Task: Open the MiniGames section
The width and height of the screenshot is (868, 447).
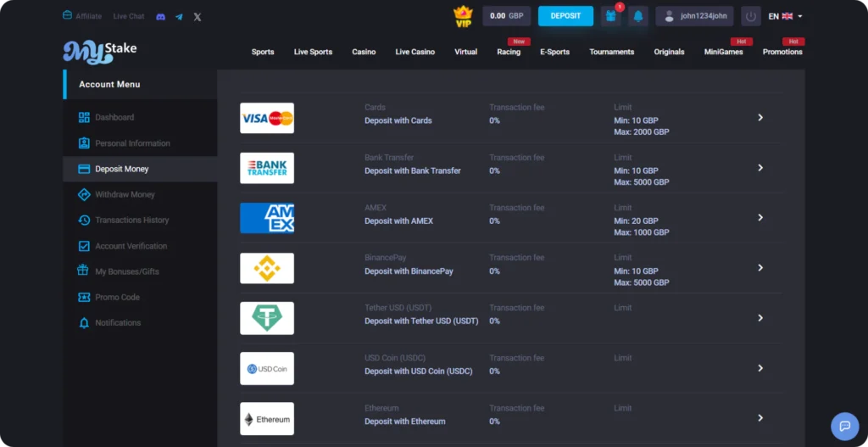Action: [x=724, y=52]
